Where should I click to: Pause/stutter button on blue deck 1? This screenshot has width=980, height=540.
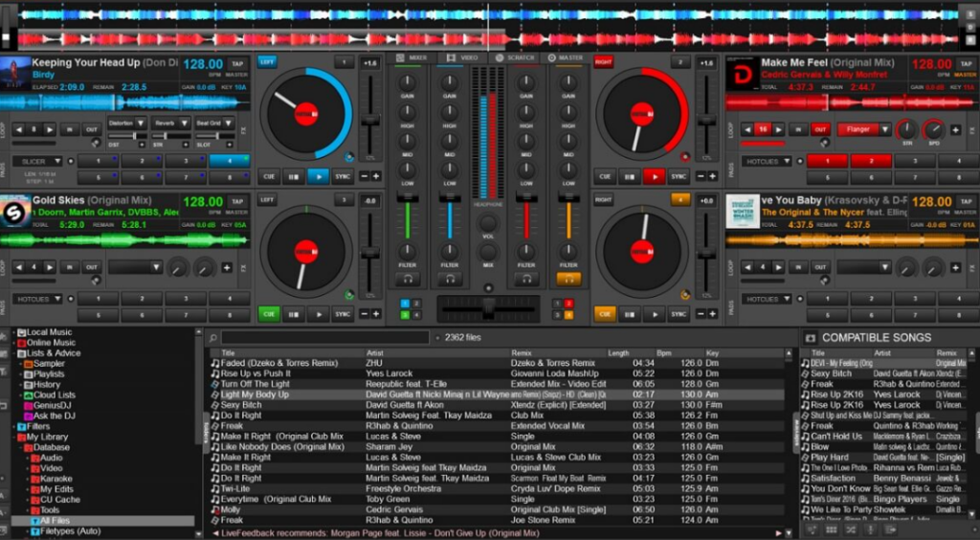click(x=293, y=177)
